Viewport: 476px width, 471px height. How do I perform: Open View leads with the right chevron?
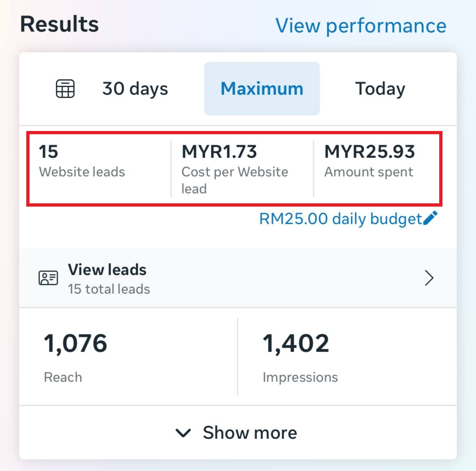(x=429, y=278)
